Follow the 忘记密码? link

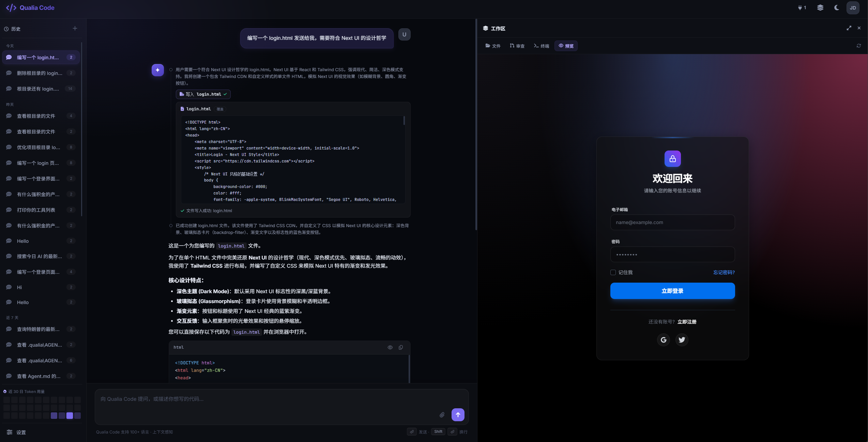[724, 272]
